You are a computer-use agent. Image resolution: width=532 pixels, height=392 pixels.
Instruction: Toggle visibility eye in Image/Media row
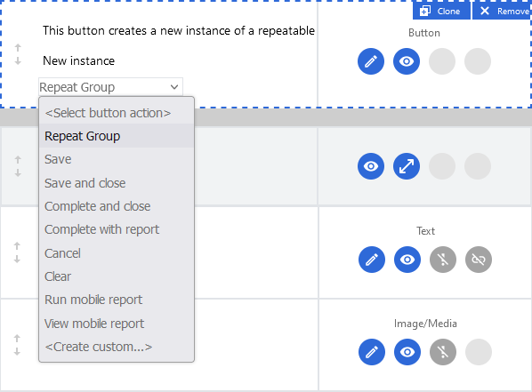[407, 352]
